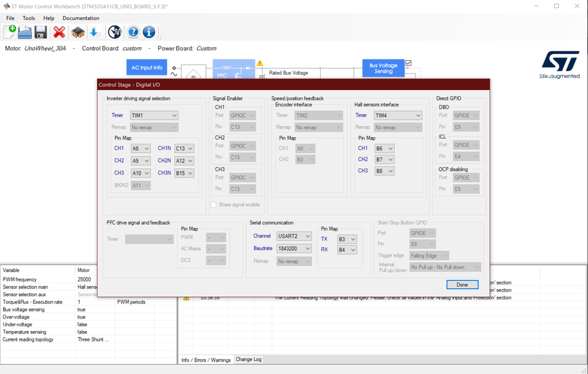588x374 pixels.
Task: Open serial RX pin B4 dropdown
Action: point(347,250)
